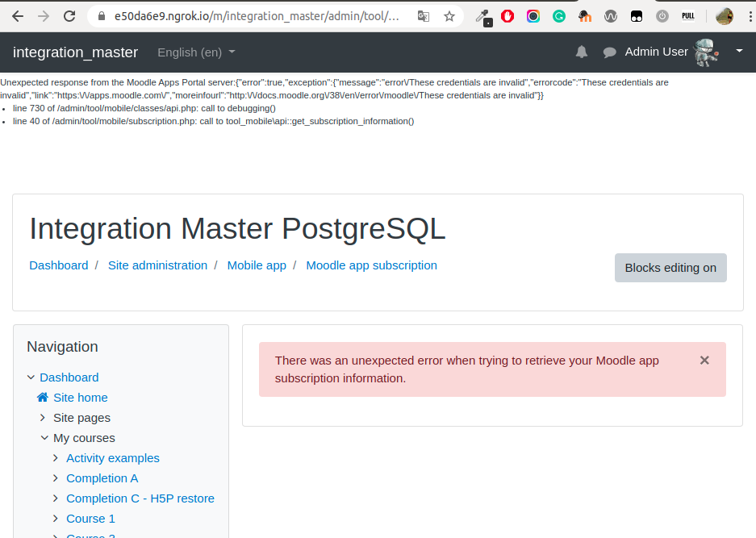The image size is (756, 538).
Task: Open the black square mask extension
Action: (637, 16)
